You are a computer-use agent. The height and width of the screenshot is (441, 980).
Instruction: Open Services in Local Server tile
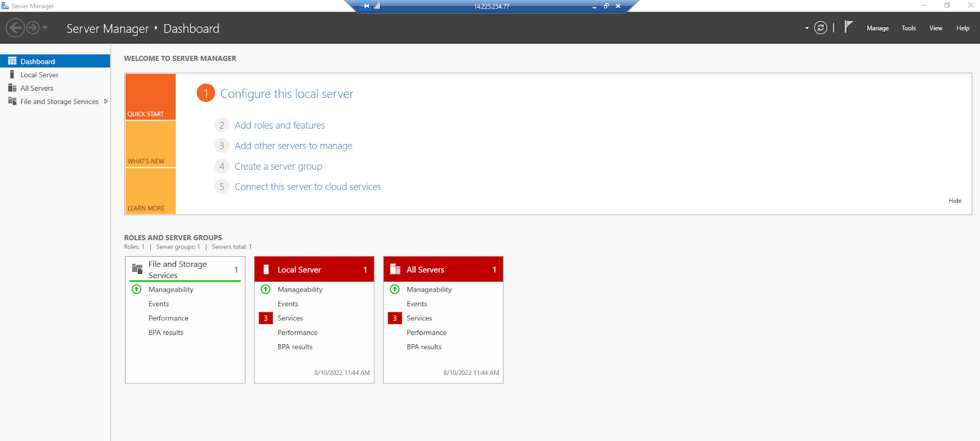pos(290,318)
